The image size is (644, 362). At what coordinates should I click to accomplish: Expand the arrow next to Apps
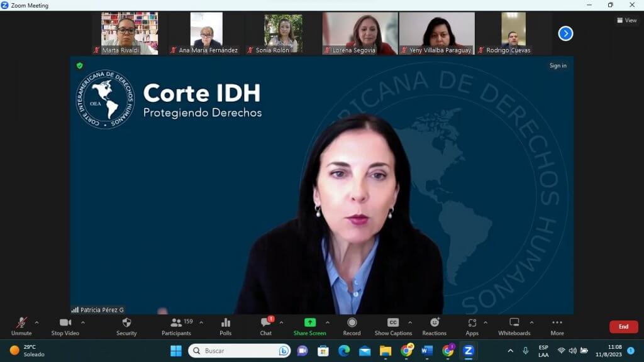tap(486, 322)
